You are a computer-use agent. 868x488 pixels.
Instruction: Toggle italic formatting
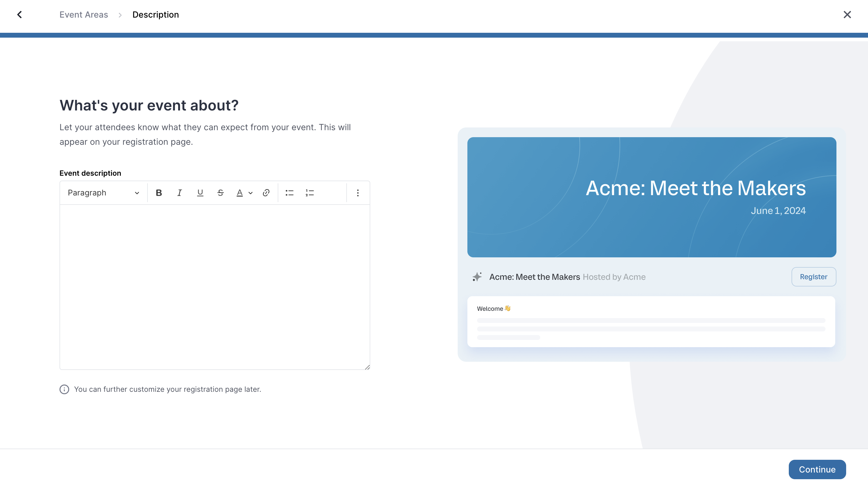(179, 193)
